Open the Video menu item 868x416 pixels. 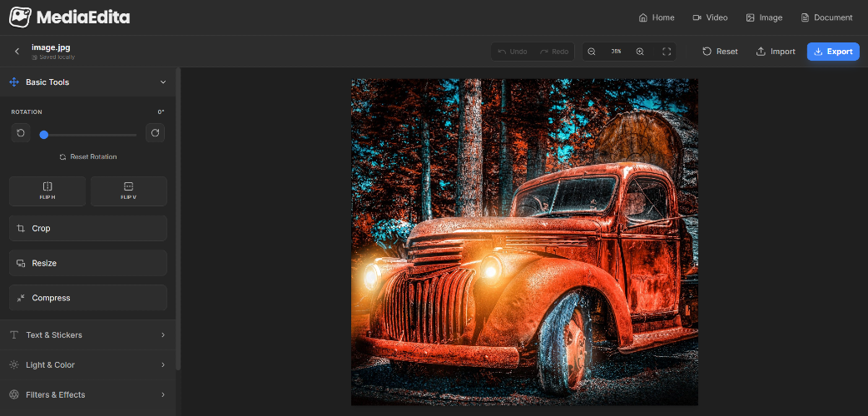click(709, 17)
